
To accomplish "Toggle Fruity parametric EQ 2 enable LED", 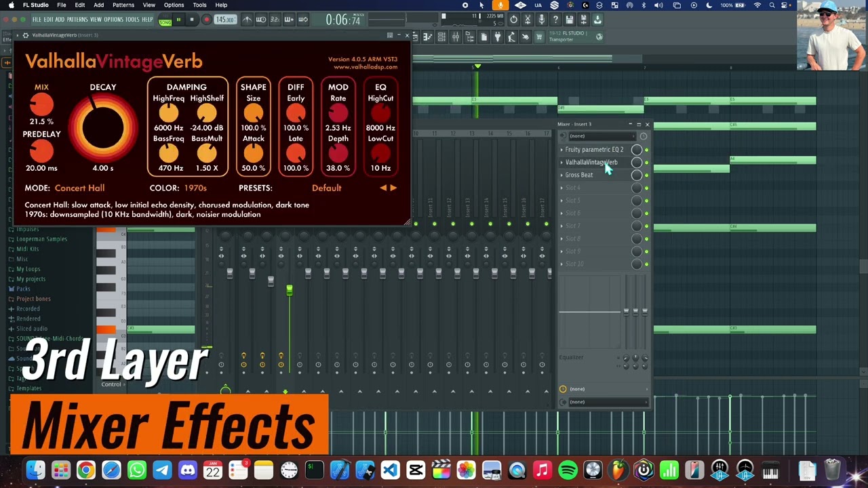I will [x=646, y=150].
